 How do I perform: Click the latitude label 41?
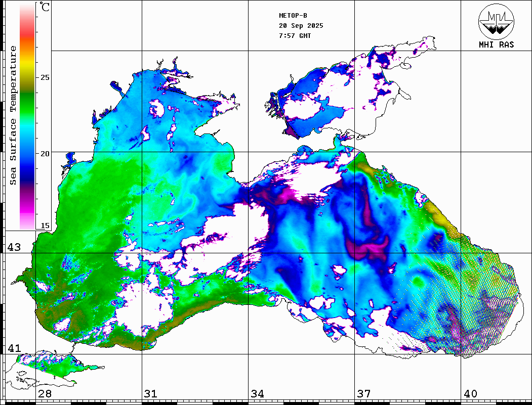pyautogui.click(x=13, y=348)
